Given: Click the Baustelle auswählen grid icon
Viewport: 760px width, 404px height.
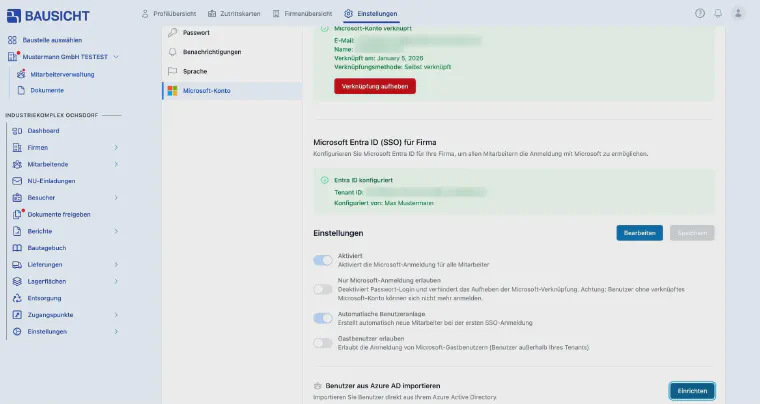Looking at the screenshot, I should click(x=12, y=40).
